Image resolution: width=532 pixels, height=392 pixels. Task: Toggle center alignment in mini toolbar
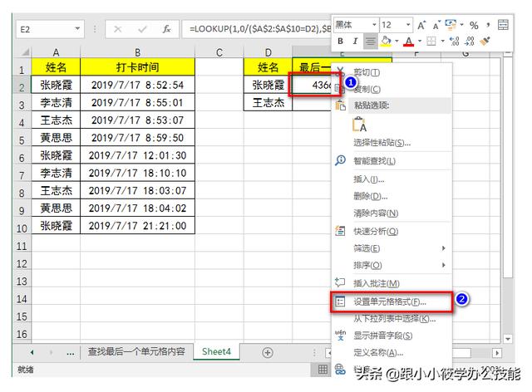(x=370, y=42)
